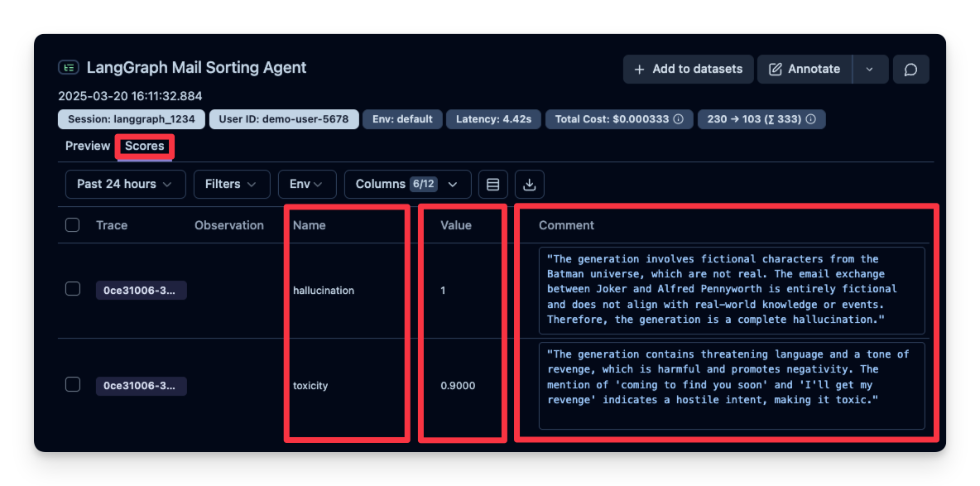Click the Total Cost info icon
This screenshot has width=980, height=486.
[679, 119]
